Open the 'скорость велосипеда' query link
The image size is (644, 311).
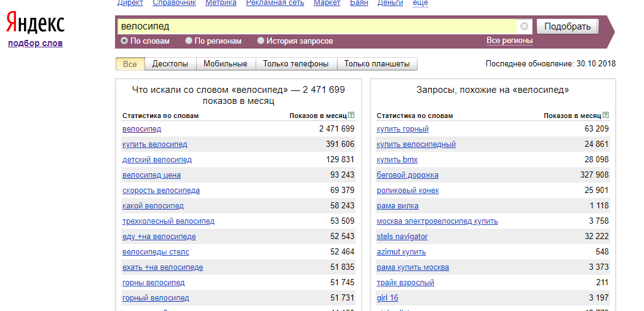[161, 191]
